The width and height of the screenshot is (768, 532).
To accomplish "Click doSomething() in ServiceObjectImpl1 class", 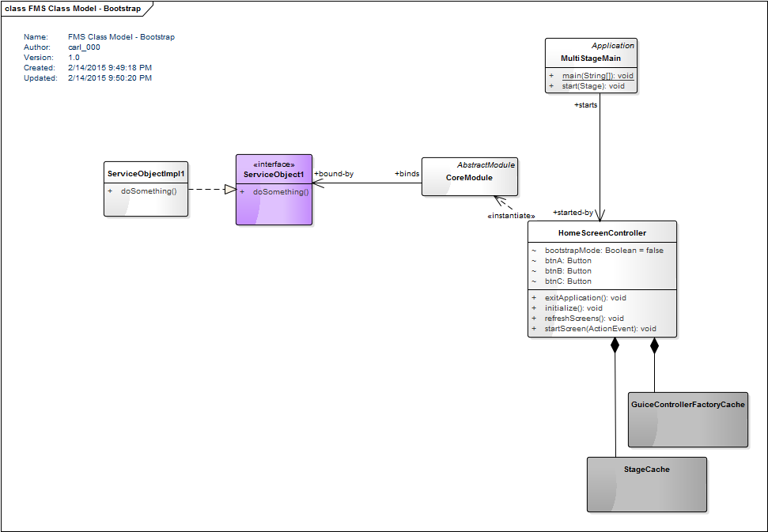I will point(149,191).
